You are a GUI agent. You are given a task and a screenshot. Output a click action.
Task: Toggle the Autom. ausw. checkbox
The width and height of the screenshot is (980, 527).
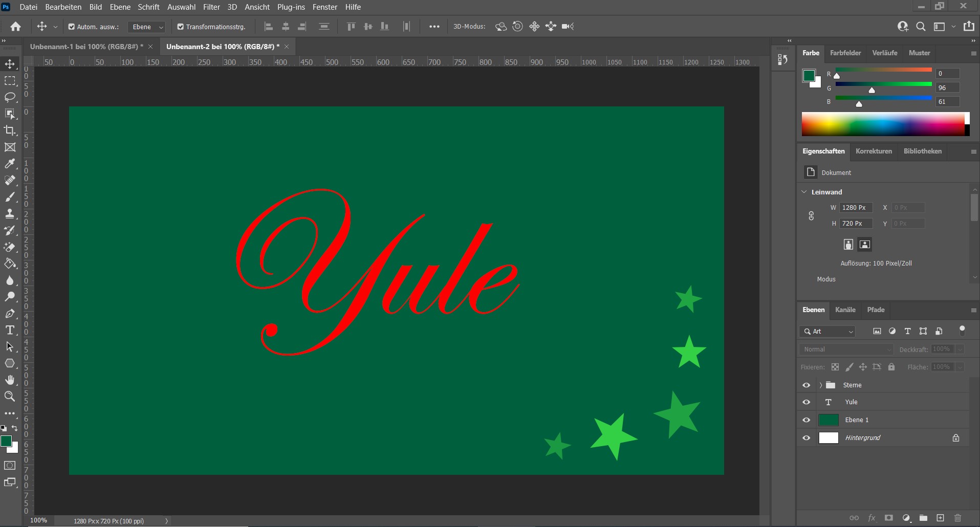[72, 27]
